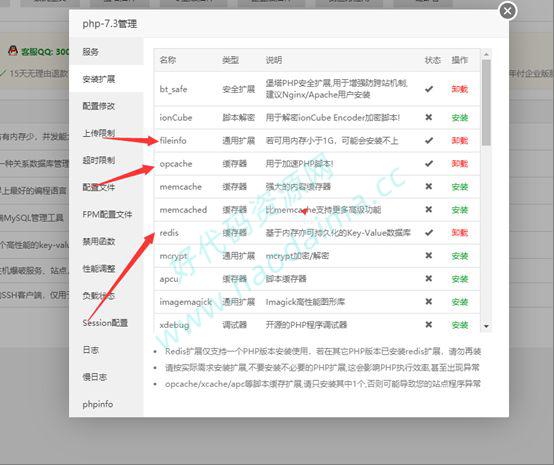Click the checkmark status icon for bt_safe

point(429,89)
